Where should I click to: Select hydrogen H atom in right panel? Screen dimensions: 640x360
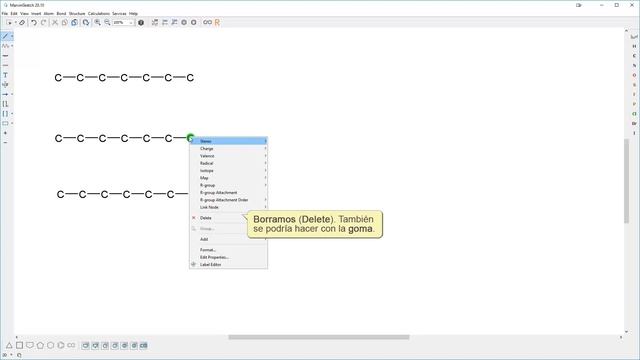[x=634, y=46]
